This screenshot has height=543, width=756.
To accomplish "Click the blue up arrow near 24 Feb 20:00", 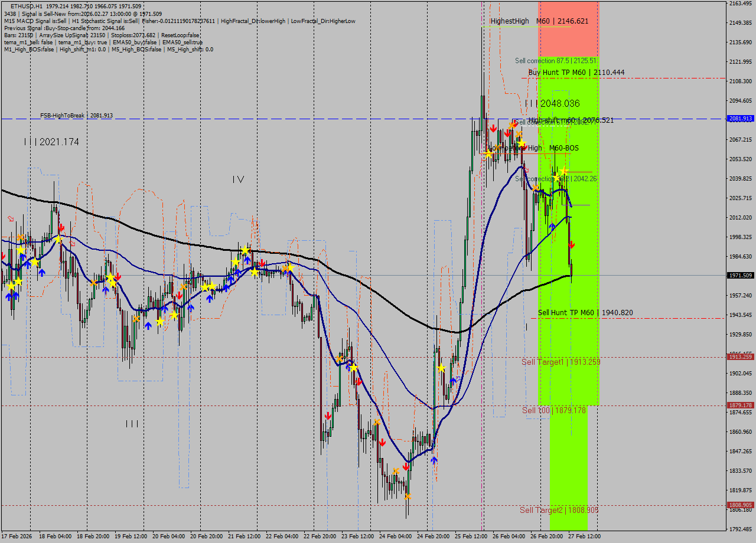I will (434, 460).
